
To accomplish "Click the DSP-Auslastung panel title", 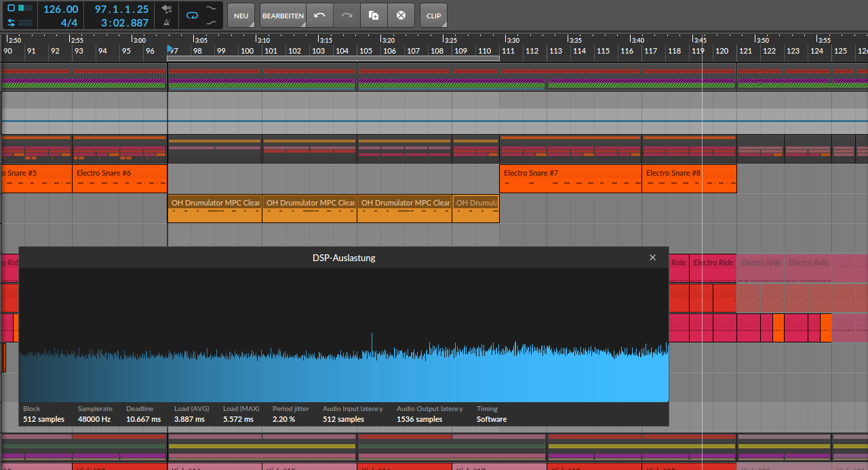I will click(344, 258).
